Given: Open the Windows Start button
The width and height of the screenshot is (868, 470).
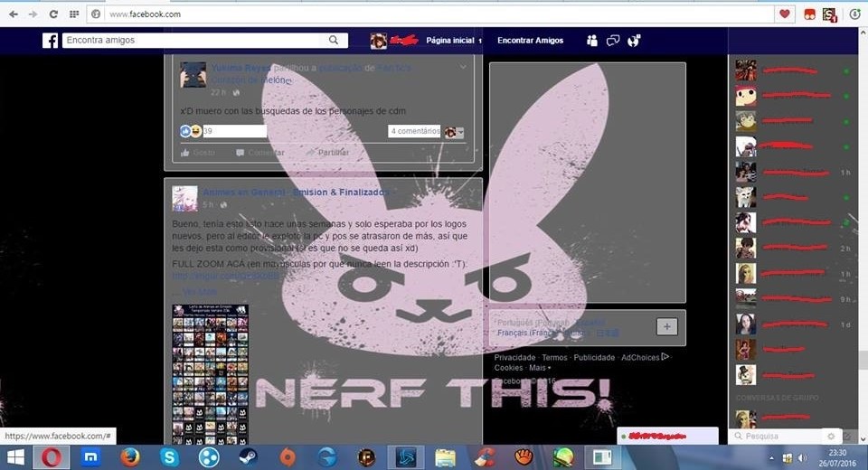Looking at the screenshot, I should [x=15, y=457].
